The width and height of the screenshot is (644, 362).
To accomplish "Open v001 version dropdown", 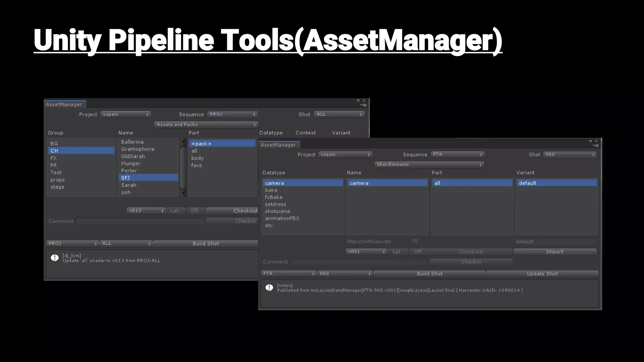I will pos(366,252).
